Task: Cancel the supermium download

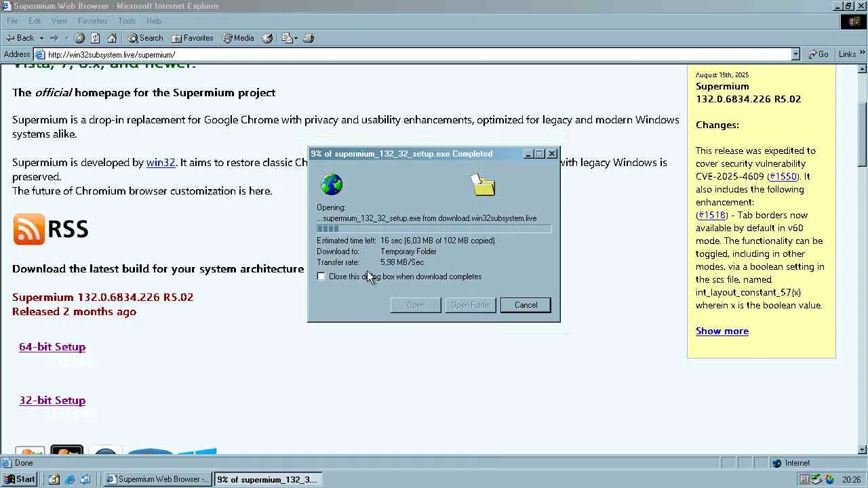Action: pyautogui.click(x=526, y=305)
